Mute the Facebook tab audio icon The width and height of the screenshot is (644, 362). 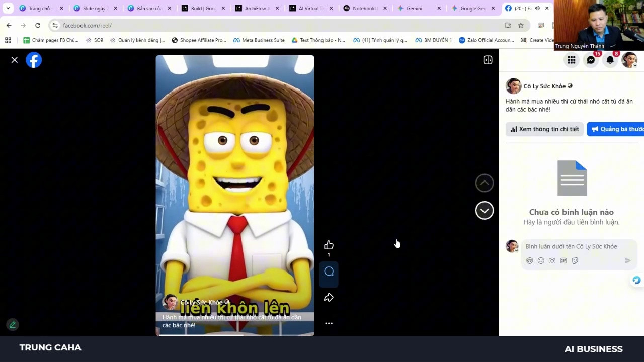[537, 8]
